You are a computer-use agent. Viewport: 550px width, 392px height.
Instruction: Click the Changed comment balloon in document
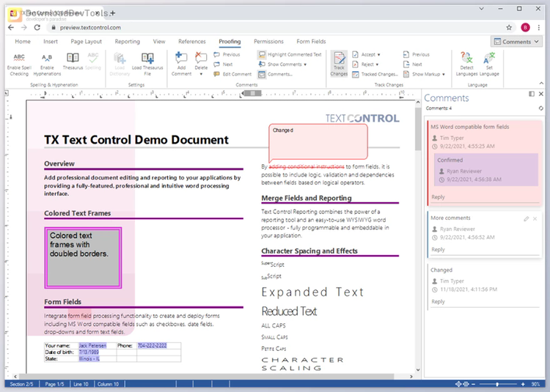point(318,141)
